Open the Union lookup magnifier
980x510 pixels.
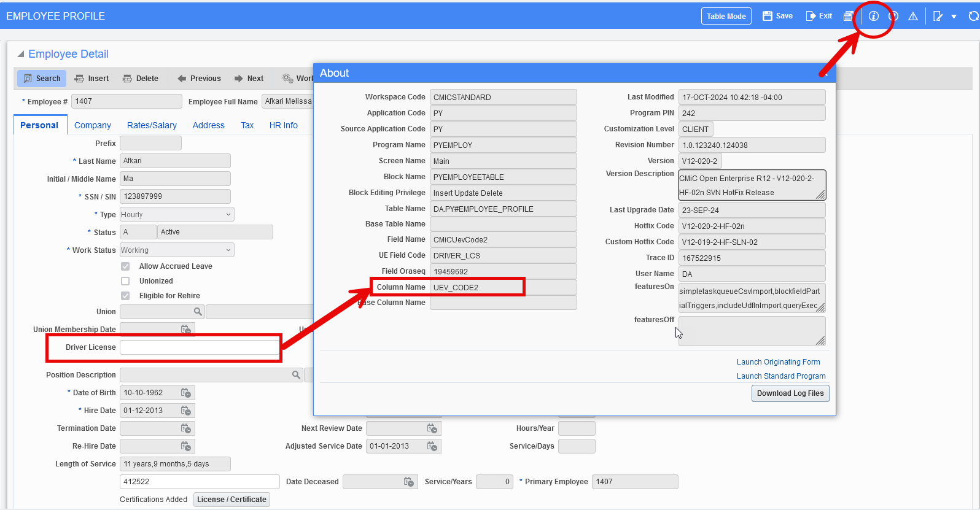(198, 312)
